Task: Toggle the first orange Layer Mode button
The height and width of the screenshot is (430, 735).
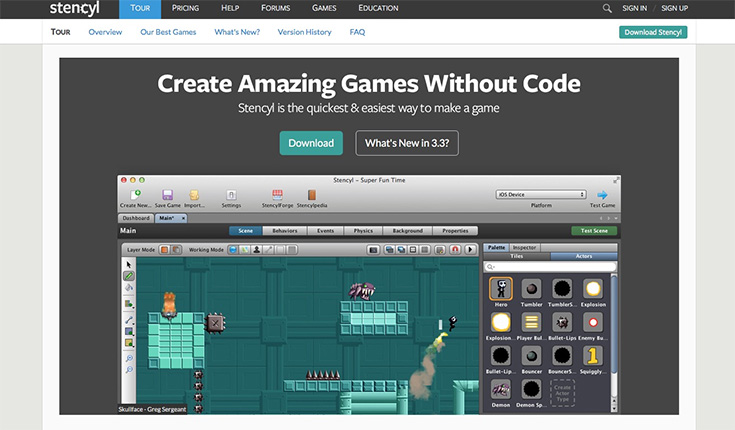Action: click(x=165, y=250)
